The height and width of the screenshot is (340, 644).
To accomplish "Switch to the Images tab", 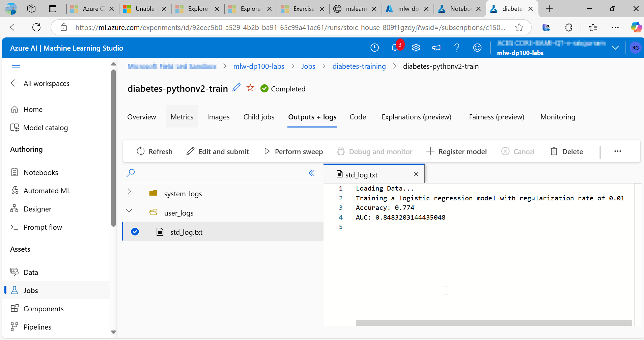I will 218,117.
